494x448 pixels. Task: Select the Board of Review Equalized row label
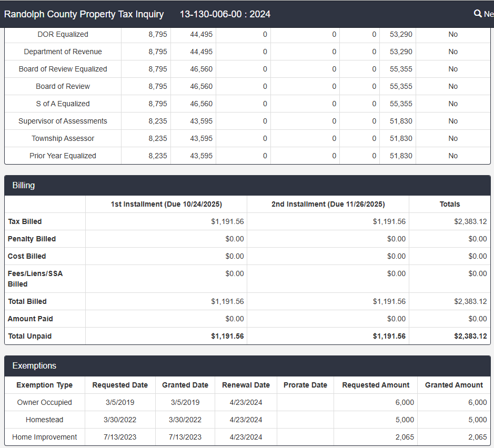pyautogui.click(x=63, y=69)
